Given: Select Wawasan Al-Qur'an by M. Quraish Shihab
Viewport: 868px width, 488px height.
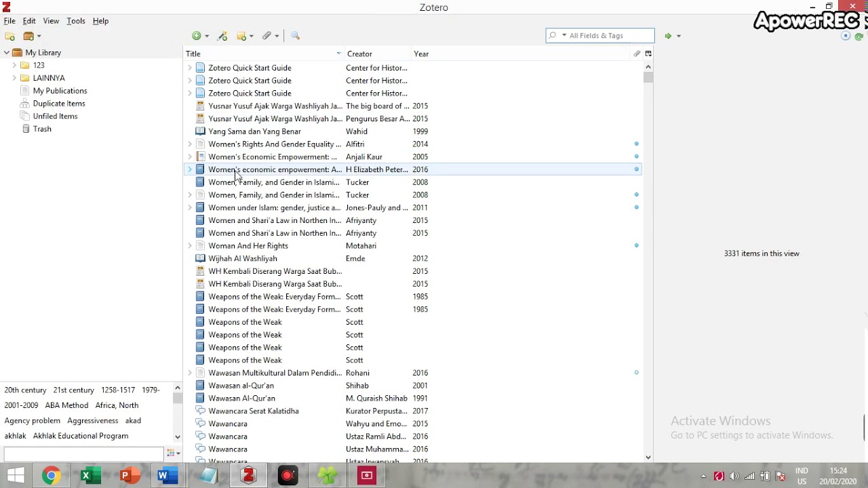Looking at the screenshot, I should [x=412, y=399].
